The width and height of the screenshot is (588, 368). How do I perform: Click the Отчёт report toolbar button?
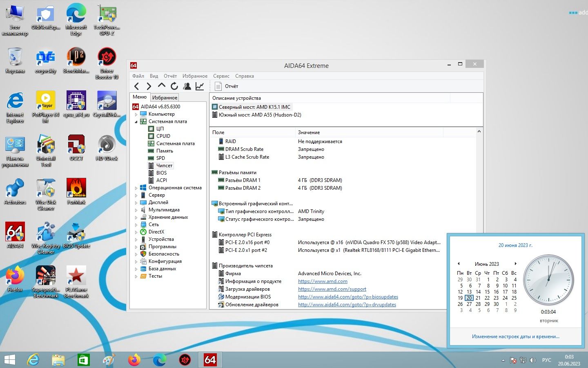point(227,86)
